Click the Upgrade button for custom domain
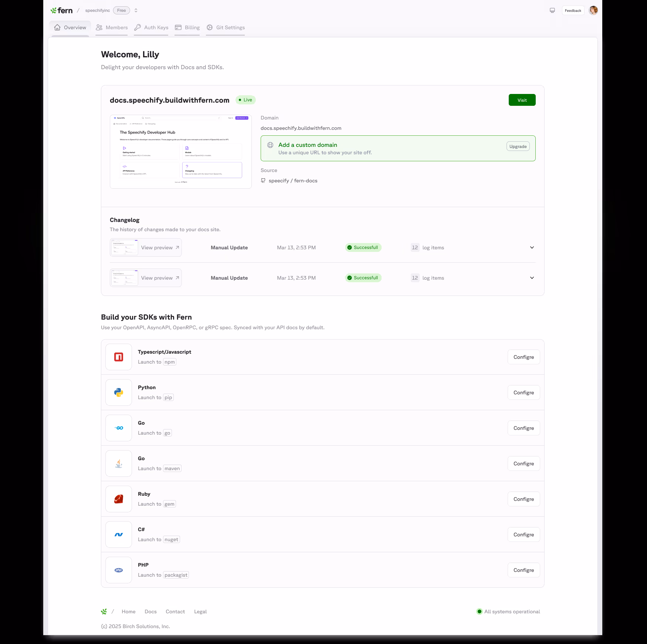Screen dimensions: 647x644 coord(518,146)
